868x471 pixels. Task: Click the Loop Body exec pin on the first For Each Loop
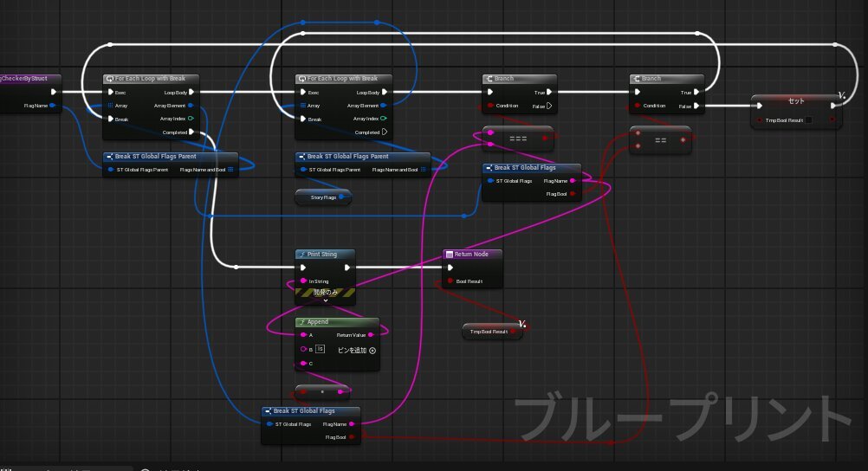[191, 92]
